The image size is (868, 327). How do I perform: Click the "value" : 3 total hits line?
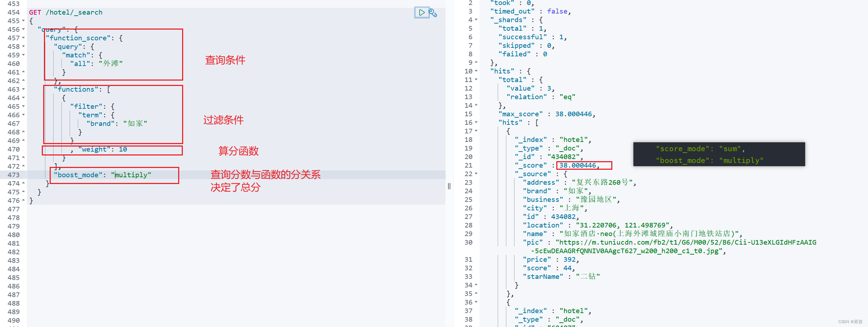[531, 88]
